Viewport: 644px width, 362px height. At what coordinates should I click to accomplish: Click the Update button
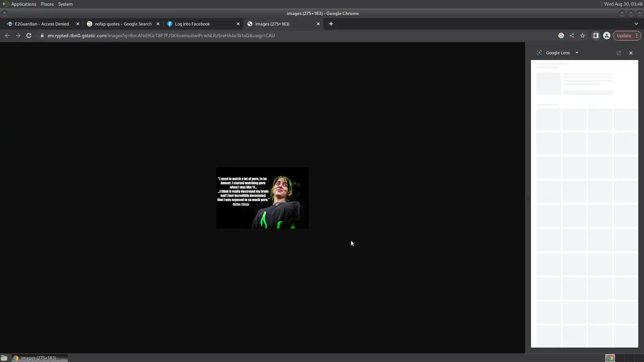(x=624, y=36)
